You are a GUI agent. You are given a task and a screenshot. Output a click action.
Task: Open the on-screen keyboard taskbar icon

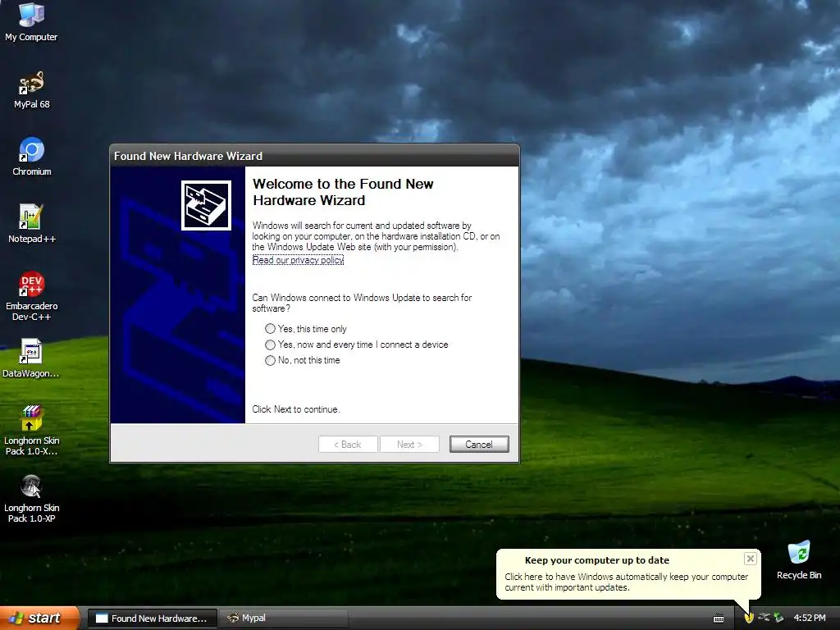[719, 619]
